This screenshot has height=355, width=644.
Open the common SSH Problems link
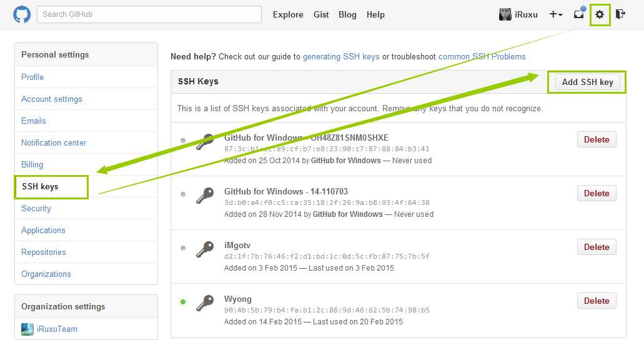pyautogui.click(x=482, y=57)
